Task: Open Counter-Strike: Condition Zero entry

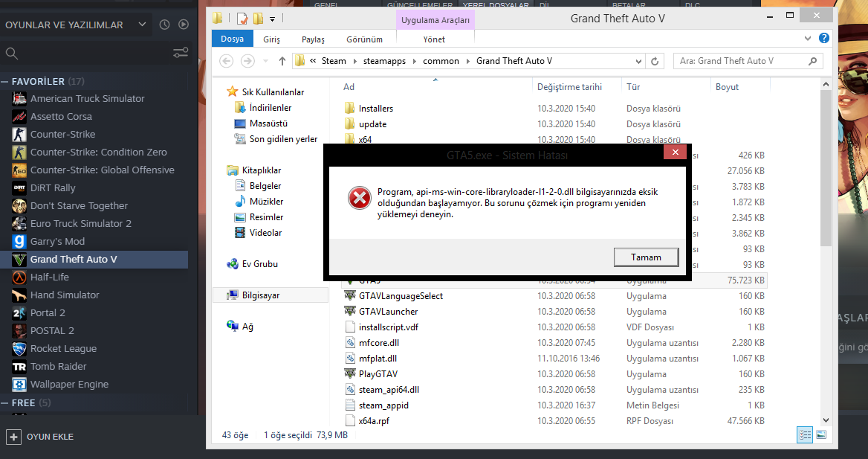Action: pos(99,152)
